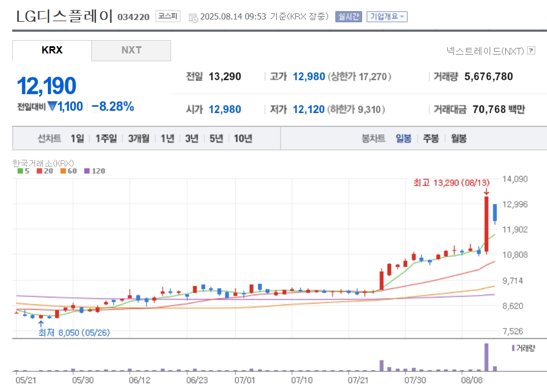Screen dimensions: 547x392
Task: Click the green 5-day moving average legend
Action: pos(23,171)
